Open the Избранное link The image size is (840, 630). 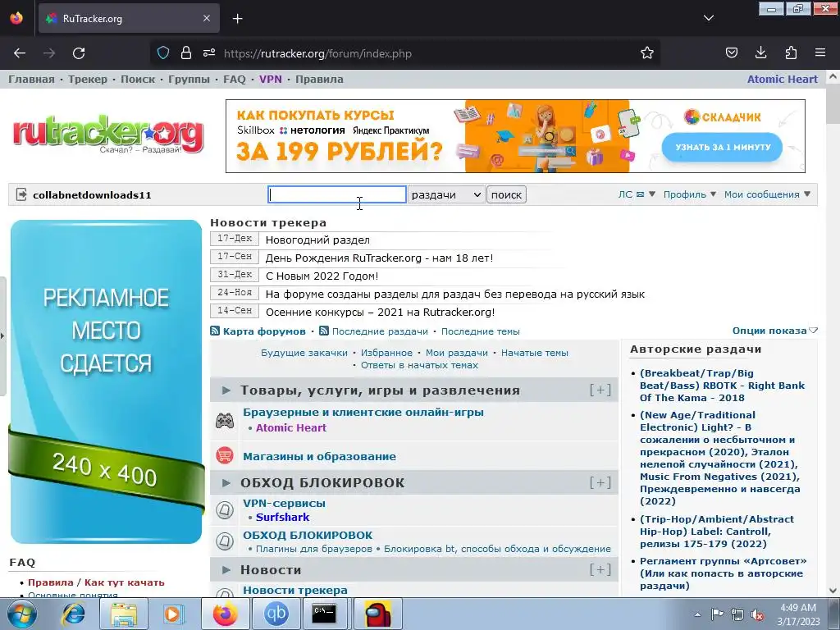click(386, 353)
